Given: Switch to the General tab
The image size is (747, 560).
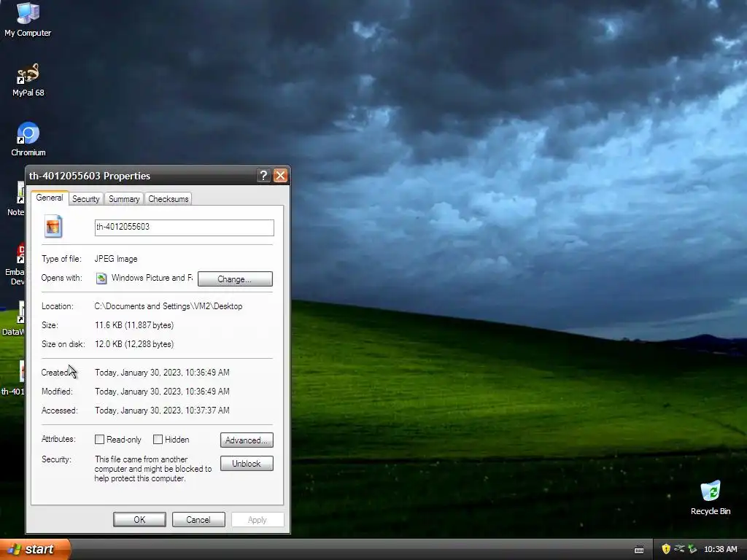Looking at the screenshot, I should coord(50,198).
